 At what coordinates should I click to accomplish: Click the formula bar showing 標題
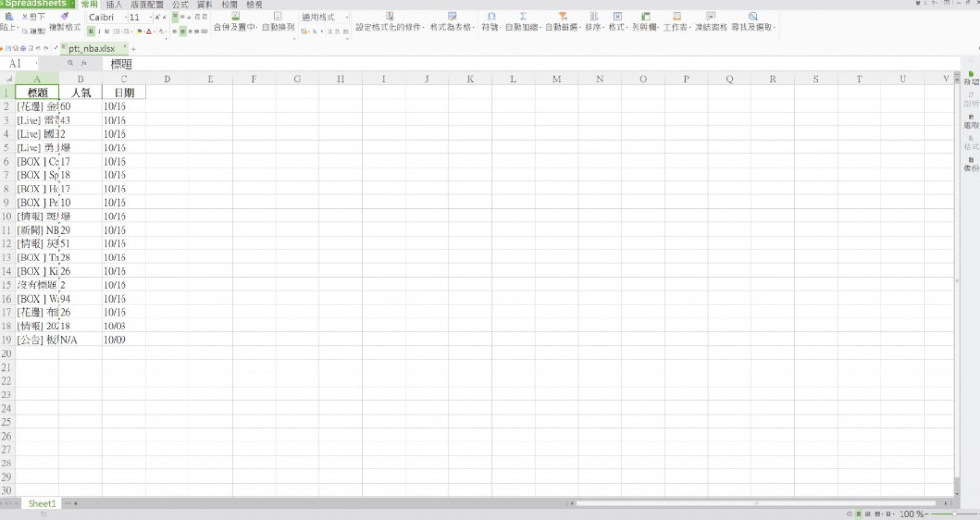click(531, 64)
